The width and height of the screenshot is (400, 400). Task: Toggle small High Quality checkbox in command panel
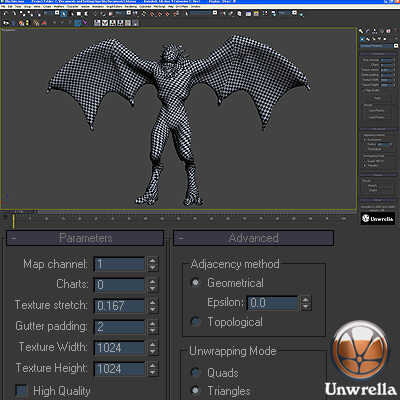[x=363, y=90]
